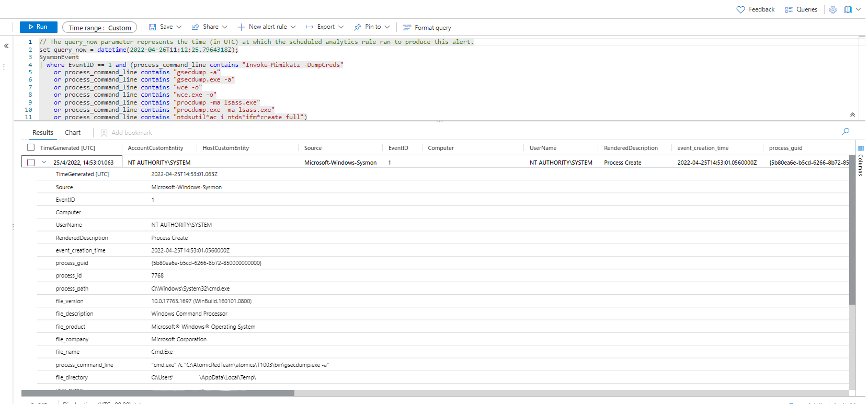
Task: Collapse the expanded result row details
Action: point(44,163)
